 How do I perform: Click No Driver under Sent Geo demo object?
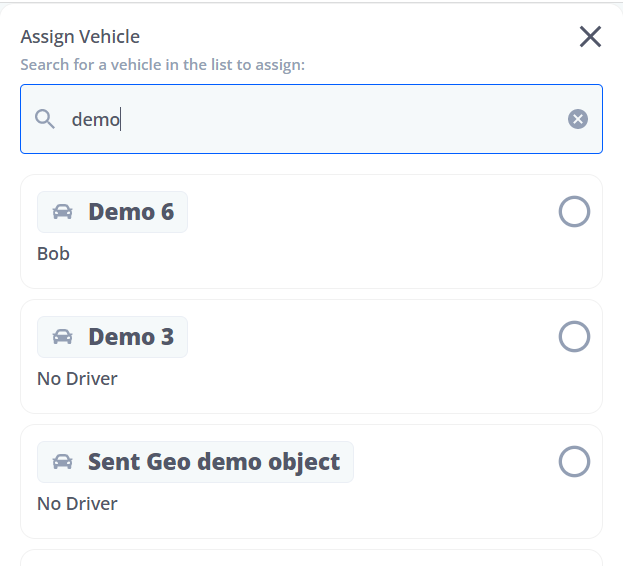(x=77, y=504)
